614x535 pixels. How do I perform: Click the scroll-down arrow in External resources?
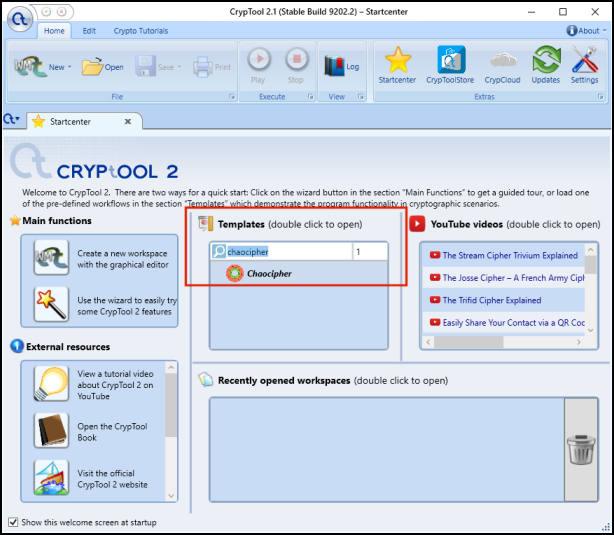point(171,495)
